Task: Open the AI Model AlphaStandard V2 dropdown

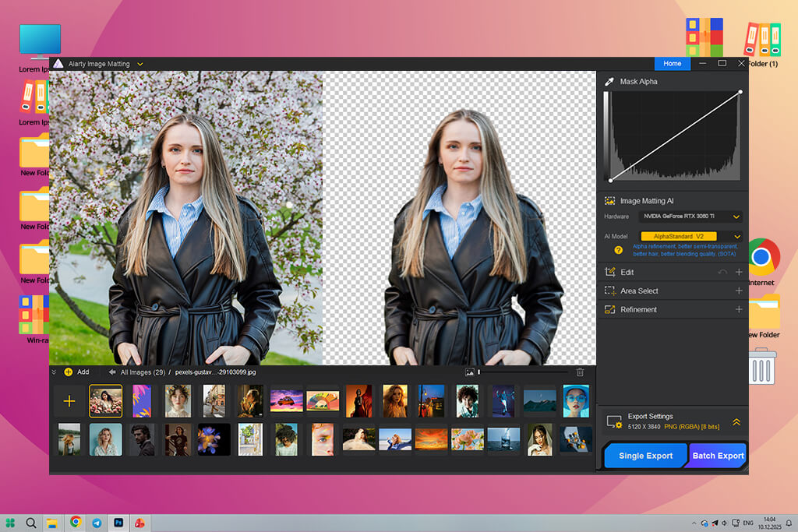Action: tap(690, 236)
